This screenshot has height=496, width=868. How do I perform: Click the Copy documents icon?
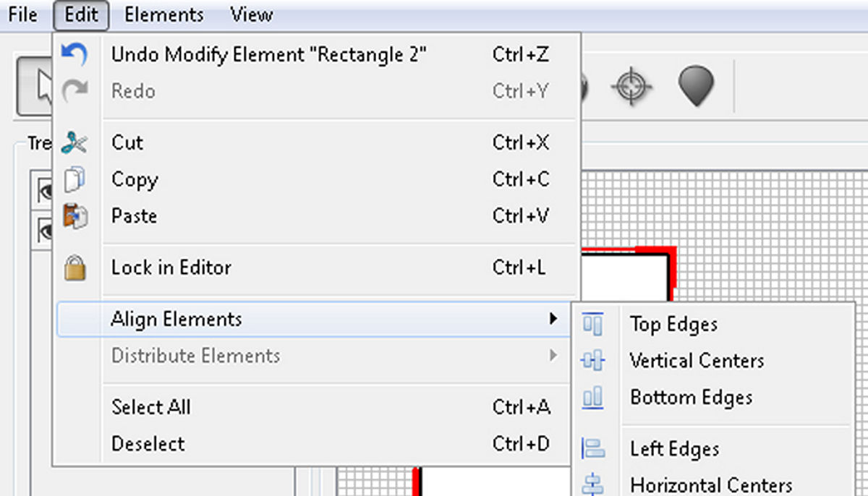coord(75,179)
